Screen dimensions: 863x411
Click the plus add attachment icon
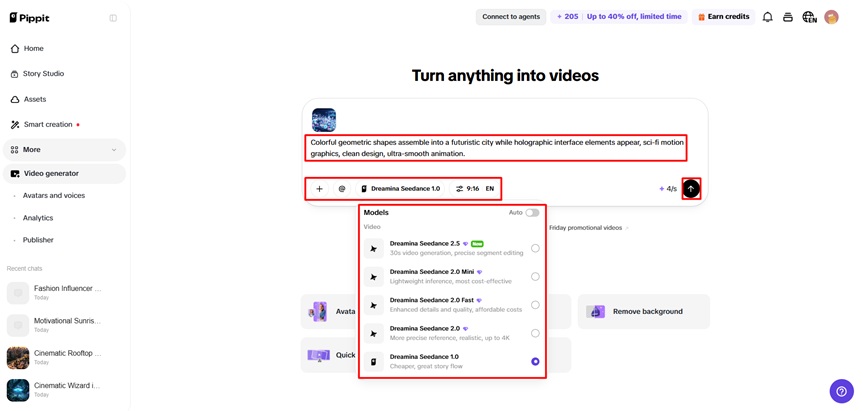tap(319, 189)
